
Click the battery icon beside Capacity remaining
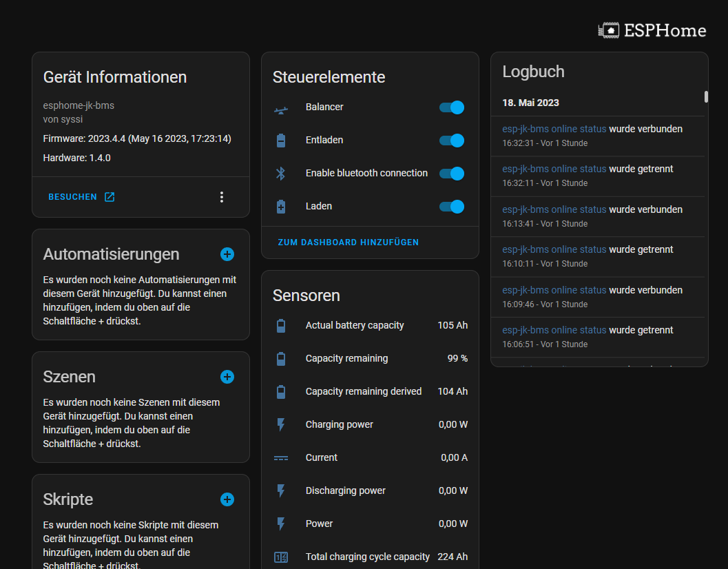(x=281, y=358)
